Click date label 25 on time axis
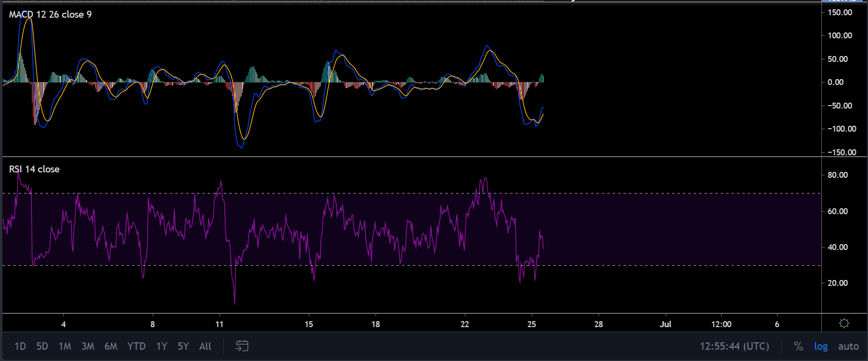868x361 pixels. coord(532,324)
